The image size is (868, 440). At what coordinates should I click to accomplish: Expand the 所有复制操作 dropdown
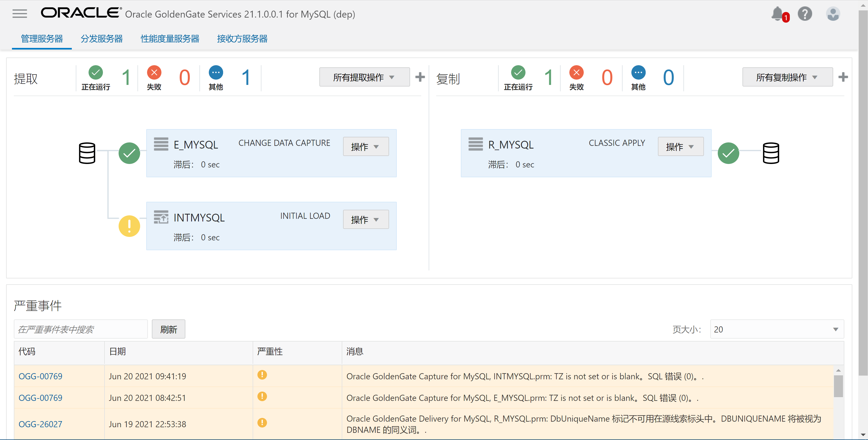787,77
